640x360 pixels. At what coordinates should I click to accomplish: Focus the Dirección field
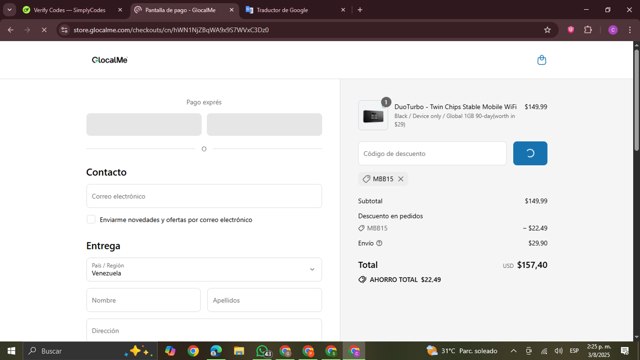204,330
